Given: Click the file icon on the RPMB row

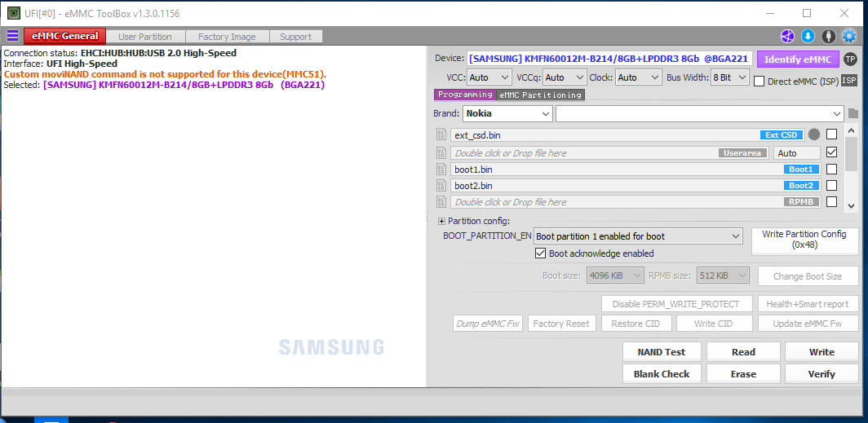Looking at the screenshot, I should (x=441, y=202).
